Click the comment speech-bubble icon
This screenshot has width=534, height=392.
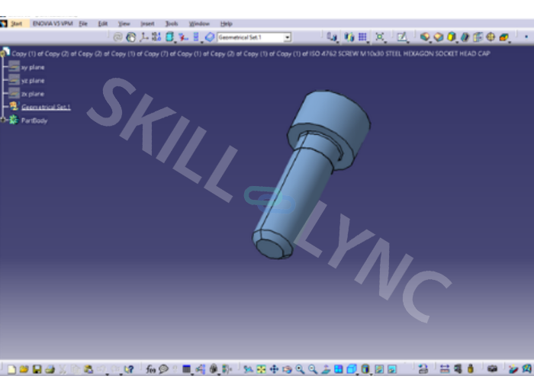[x=163, y=369]
